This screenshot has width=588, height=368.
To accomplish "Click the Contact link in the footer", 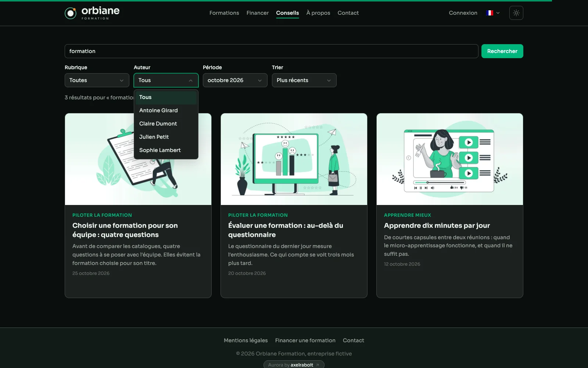I will [354, 340].
